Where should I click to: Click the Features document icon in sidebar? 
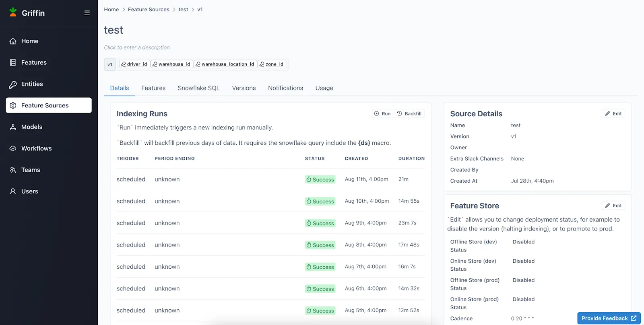tap(13, 63)
